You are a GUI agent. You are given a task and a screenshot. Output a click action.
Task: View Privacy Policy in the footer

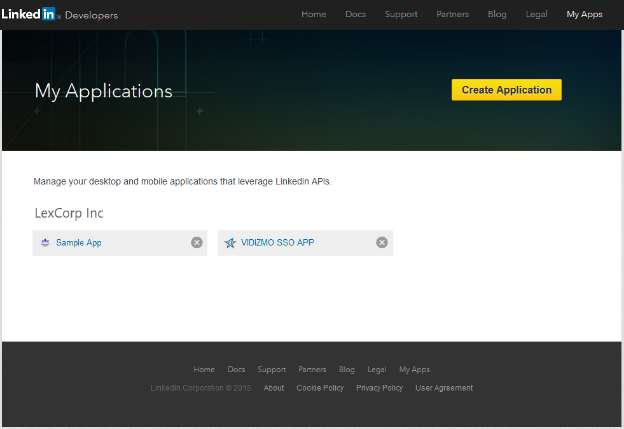[379, 388]
